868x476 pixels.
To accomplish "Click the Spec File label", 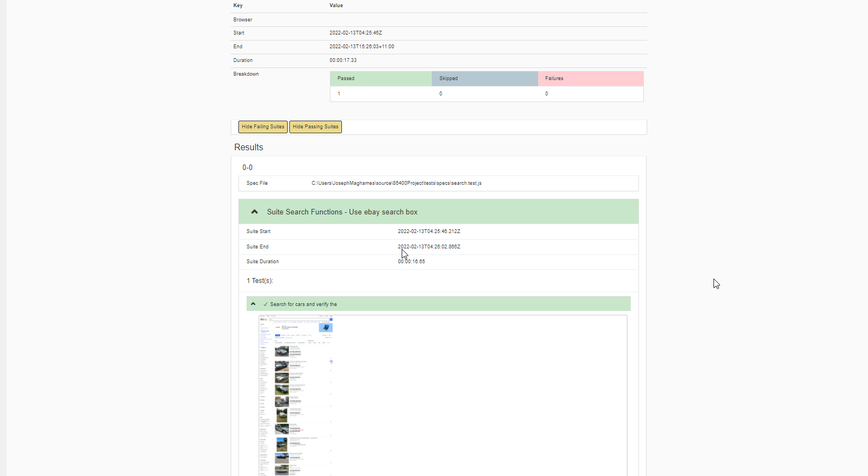I will click(x=257, y=183).
